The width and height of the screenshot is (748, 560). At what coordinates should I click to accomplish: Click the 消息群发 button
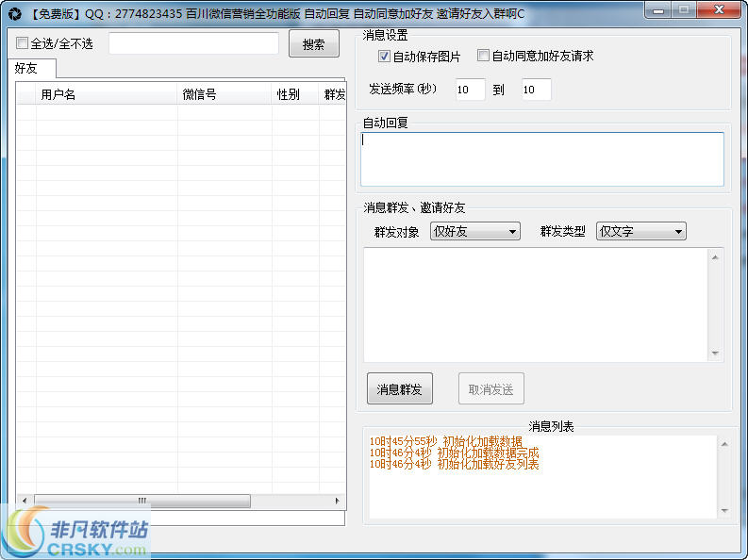[x=400, y=388]
